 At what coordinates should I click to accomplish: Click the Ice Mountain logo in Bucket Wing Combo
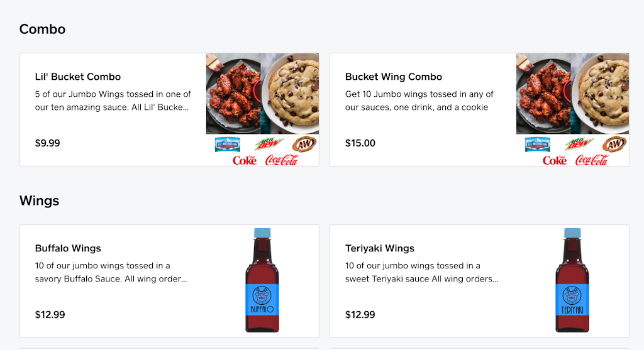click(537, 145)
